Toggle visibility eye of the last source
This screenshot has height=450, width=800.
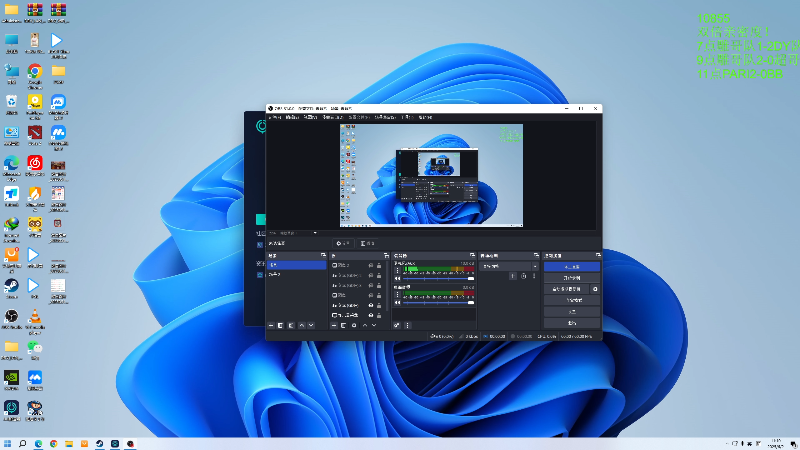pos(371,315)
